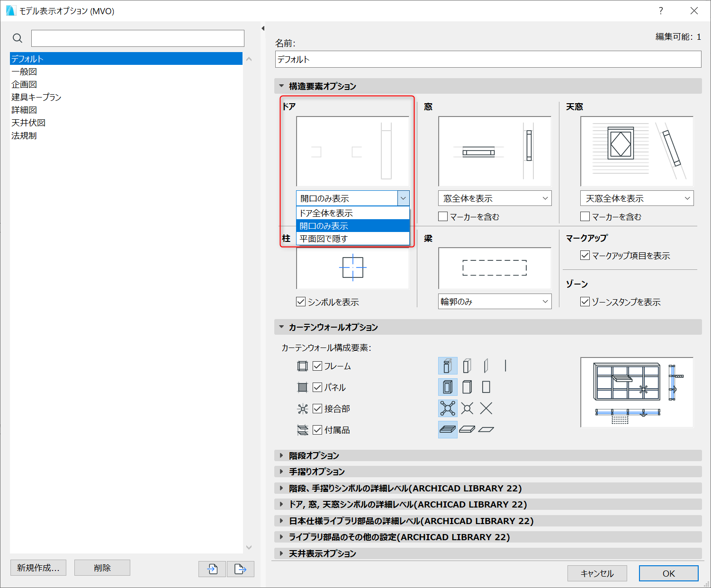Viewport: 711px width, 588px height.
Task: Open the 輪郭のみ beam dropdown
Action: pyautogui.click(x=495, y=302)
